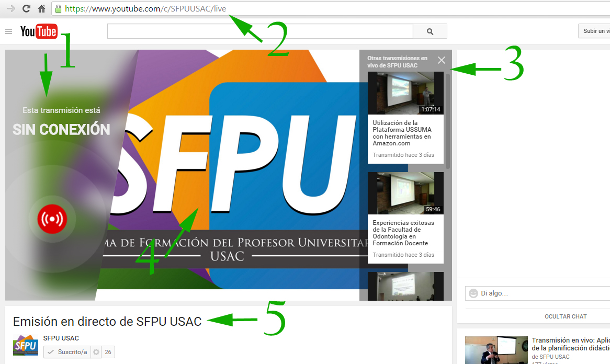610x364 pixels.
Task: Click the Emisión en directo de SFPU USAC title
Action: (x=107, y=322)
